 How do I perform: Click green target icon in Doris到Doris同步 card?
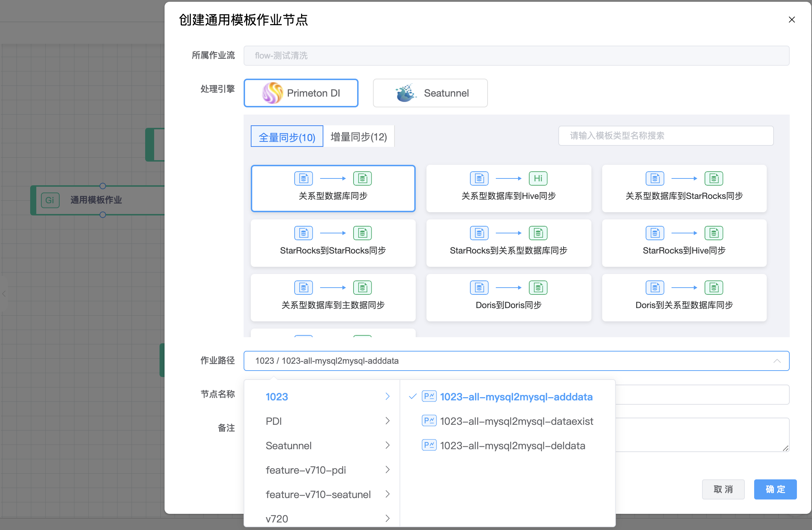pos(538,288)
